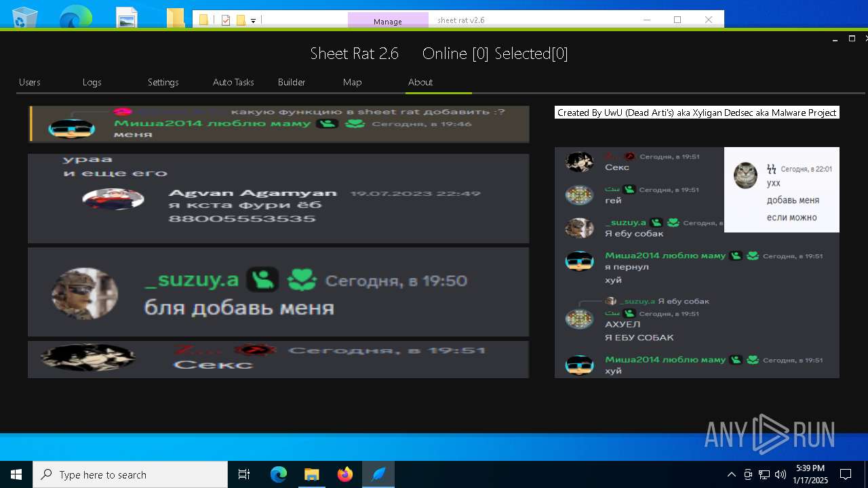
Task: Open the Settings tab
Action: [x=163, y=82]
